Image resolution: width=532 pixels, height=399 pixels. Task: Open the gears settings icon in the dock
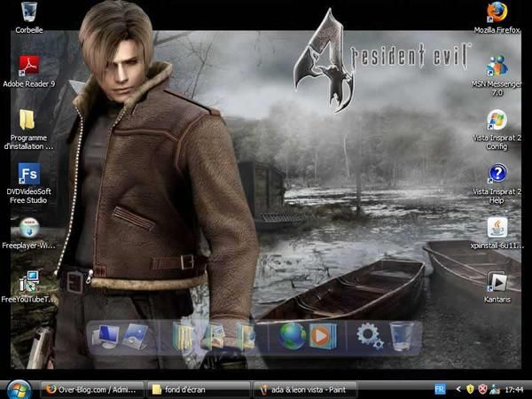click(x=370, y=336)
